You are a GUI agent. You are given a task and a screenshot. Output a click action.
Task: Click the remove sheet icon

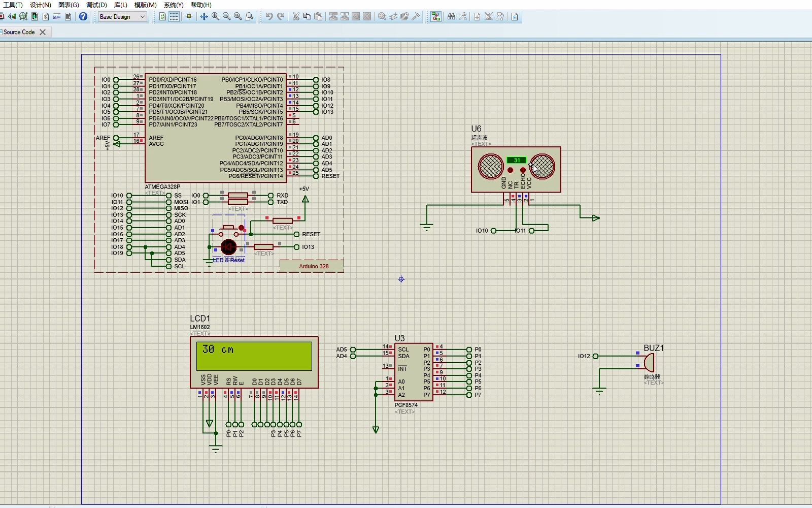tap(488, 17)
